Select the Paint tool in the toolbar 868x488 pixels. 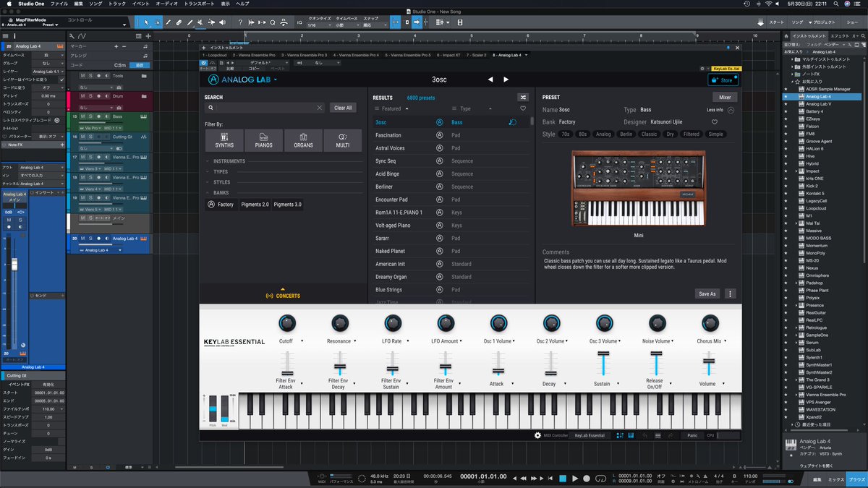pos(167,22)
